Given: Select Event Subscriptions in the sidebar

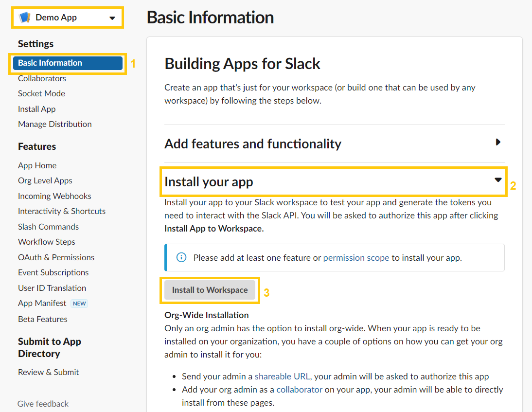Looking at the screenshot, I should tap(53, 272).
